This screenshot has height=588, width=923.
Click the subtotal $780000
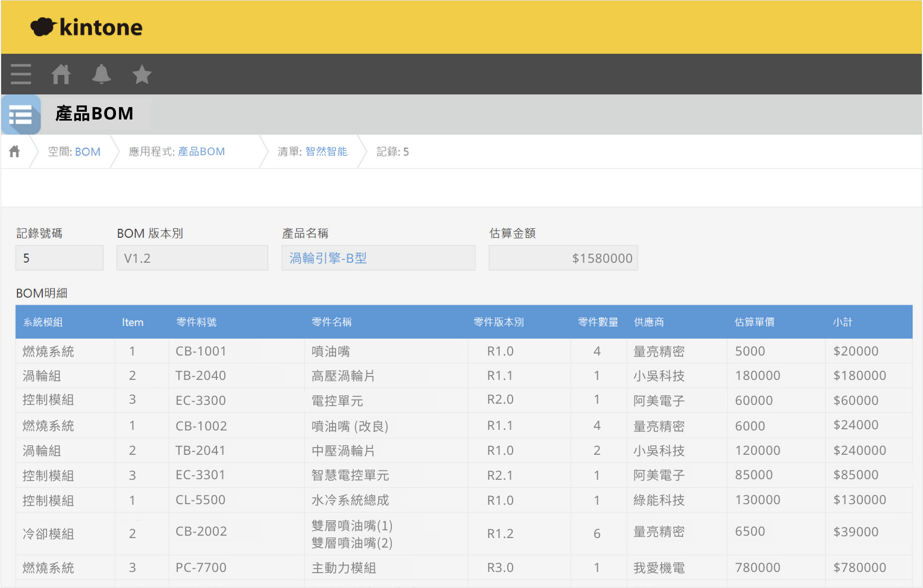[x=860, y=568]
